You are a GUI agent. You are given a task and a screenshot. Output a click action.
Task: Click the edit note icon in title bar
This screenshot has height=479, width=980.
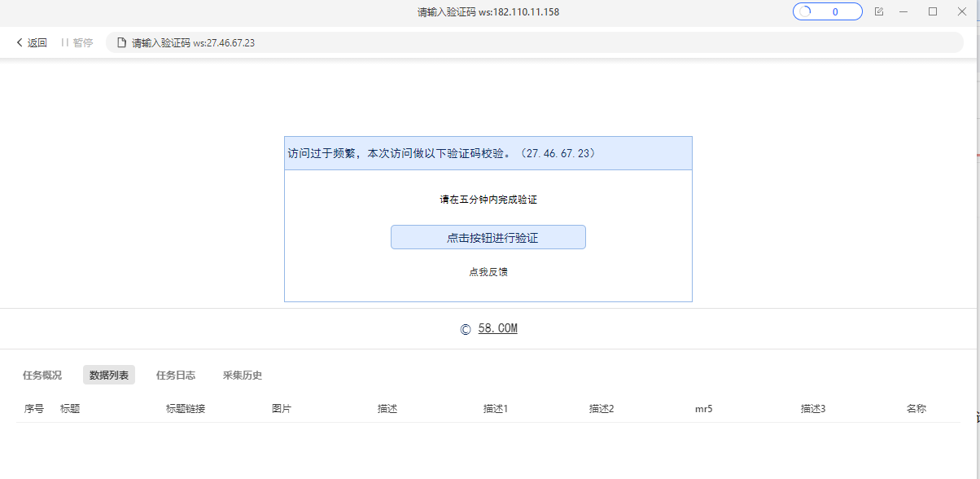[x=879, y=11]
